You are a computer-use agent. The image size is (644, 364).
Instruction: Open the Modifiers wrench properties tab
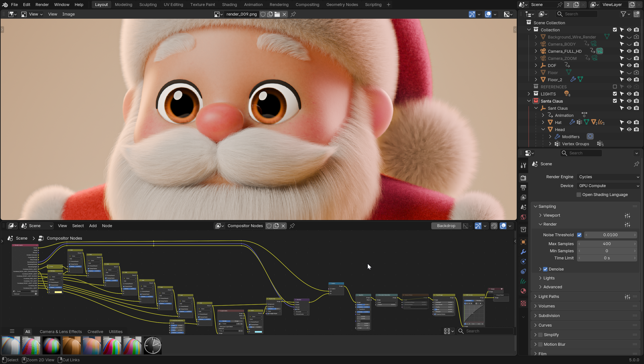point(523,252)
